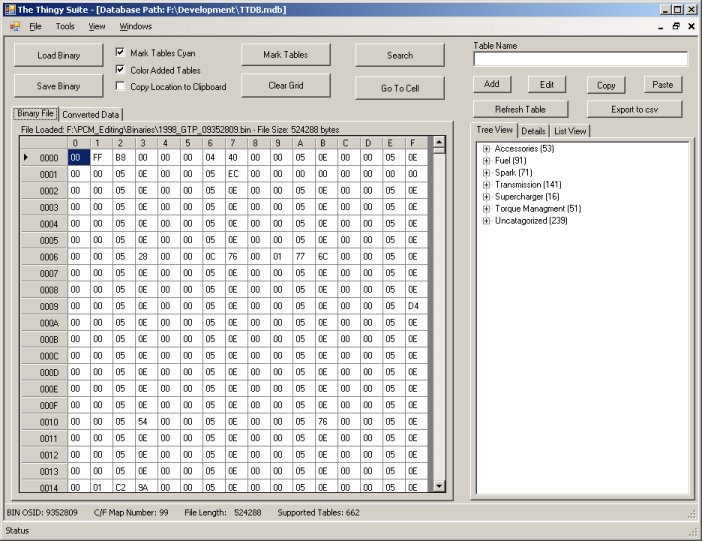Image resolution: width=702 pixels, height=541 pixels.
Task: Restore the inner MDI child window
Action: [x=676, y=26]
